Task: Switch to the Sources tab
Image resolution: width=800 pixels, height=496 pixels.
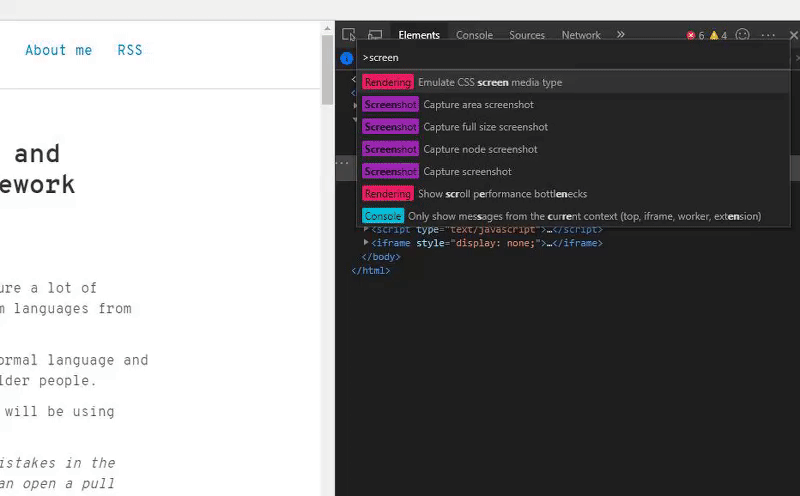Action: coord(527,35)
